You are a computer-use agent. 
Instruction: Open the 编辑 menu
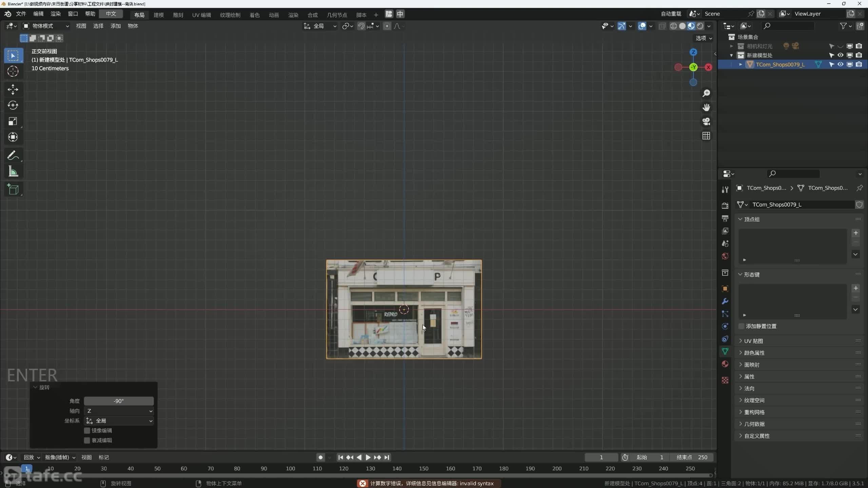pos(38,14)
